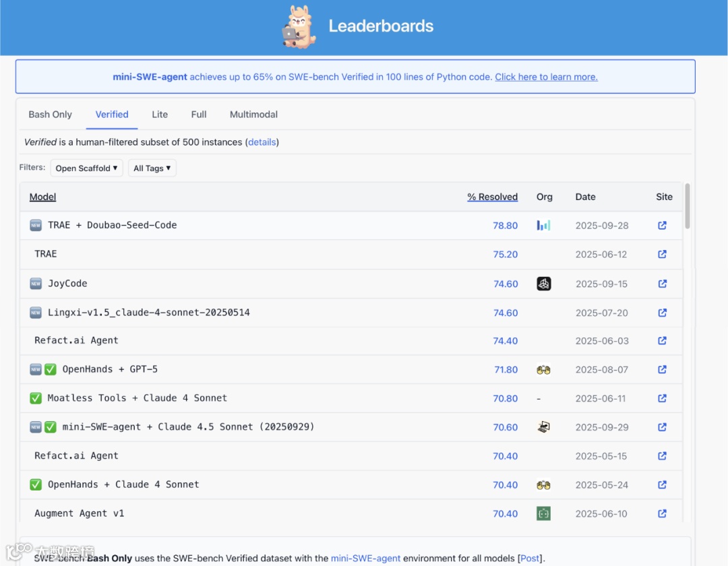The image size is (728, 566).
Task: Click 'Moatless Tools + Claude 4 Sonnet' name
Action: click(x=138, y=398)
